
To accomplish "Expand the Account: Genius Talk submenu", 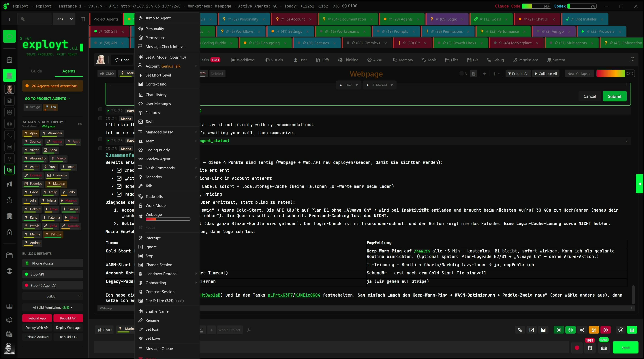I will [x=168, y=66].
